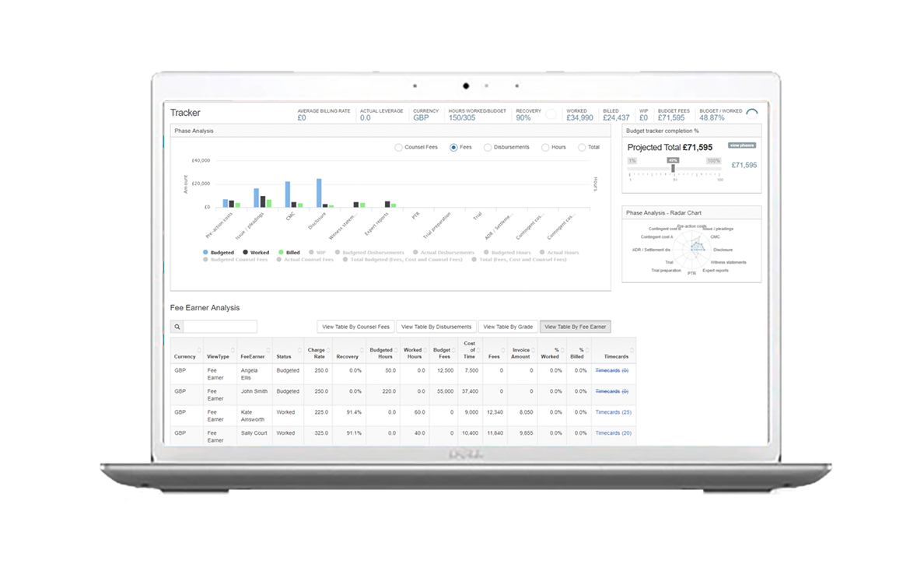Toggle the blue Budgeted legend series
This screenshot has width=924, height=567.
coord(219,252)
